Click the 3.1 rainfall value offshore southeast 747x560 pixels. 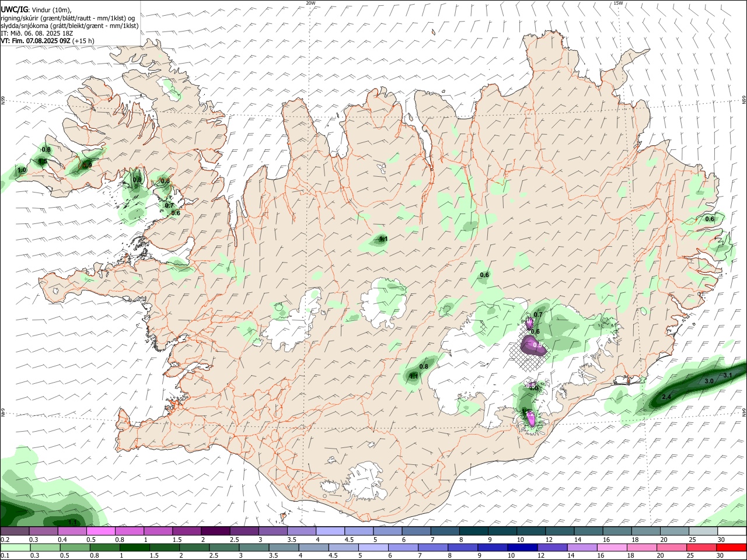pyautogui.click(x=727, y=375)
